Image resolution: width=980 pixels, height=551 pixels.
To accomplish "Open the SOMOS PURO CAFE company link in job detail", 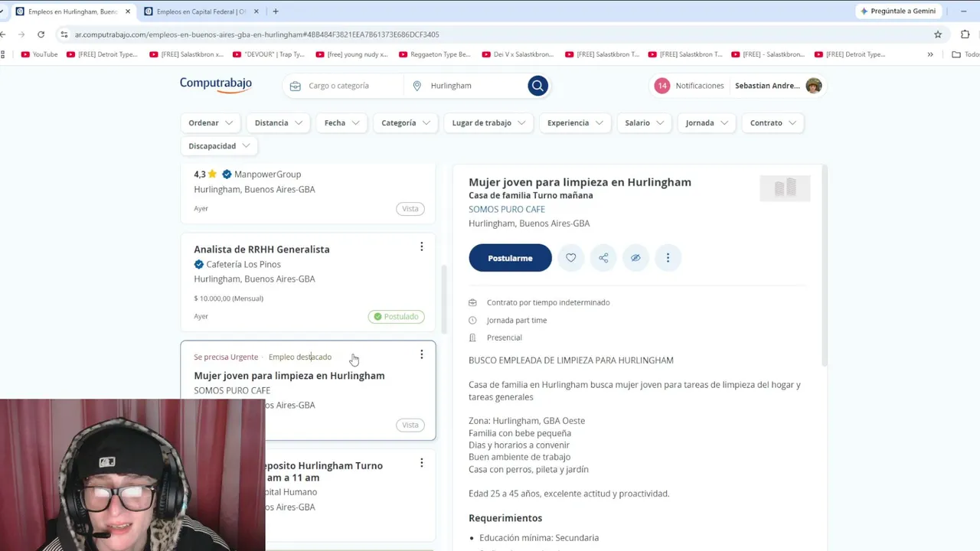I will pyautogui.click(x=507, y=209).
